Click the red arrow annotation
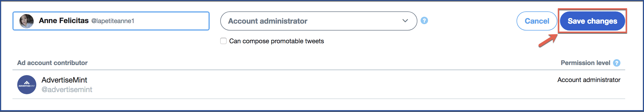Image resolution: width=644 pixels, height=112 pixels. point(548,41)
